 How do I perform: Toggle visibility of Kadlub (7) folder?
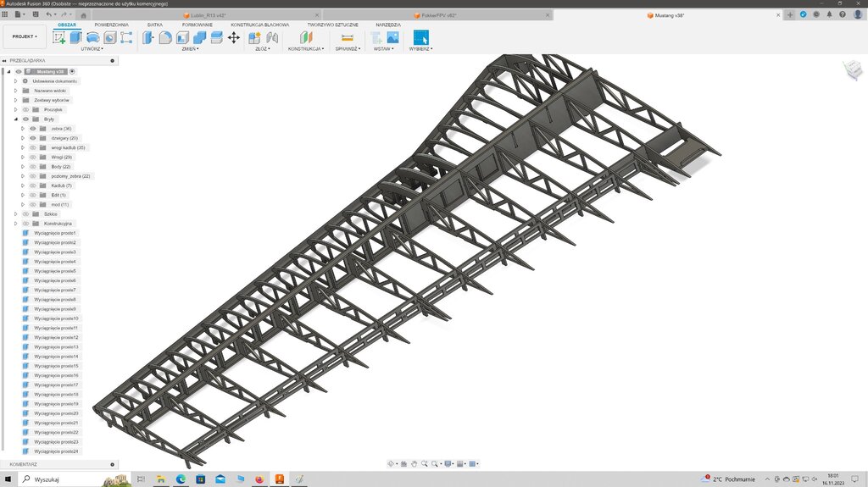33,185
